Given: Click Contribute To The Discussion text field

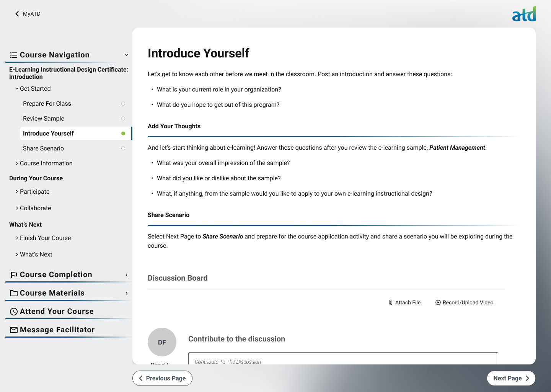Looking at the screenshot, I should [x=343, y=358].
